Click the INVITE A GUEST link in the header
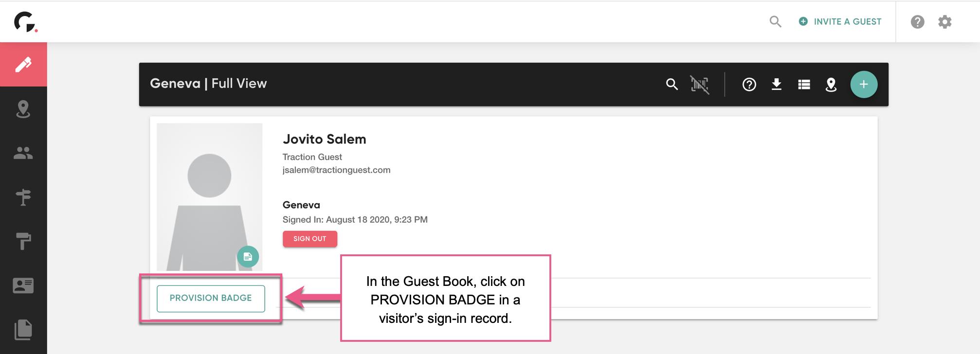This screenshot has height=354, width=980. click(840, 21)
